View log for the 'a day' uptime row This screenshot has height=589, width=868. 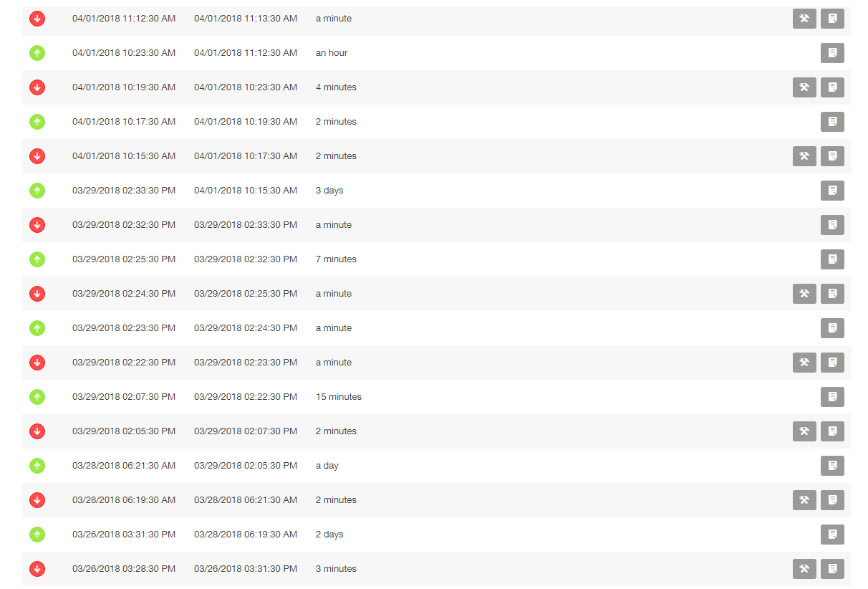pyautogui.click(x=832, y=466)
